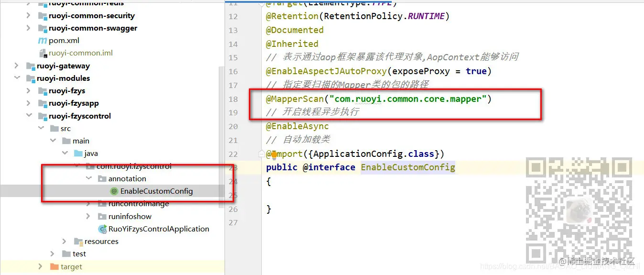Click the exposeProxy attribute name
The image size is (644, 275).
(421, 71)
